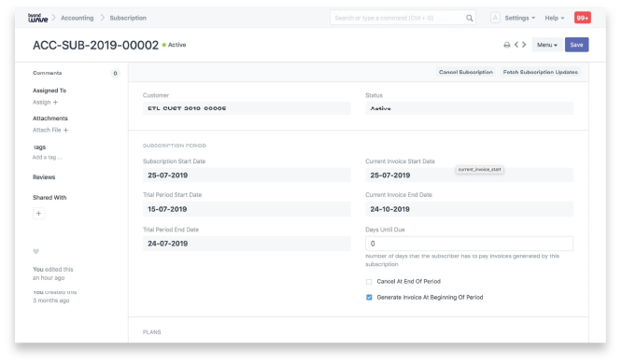
Task: Open the Subscription breadcrumb
Action: (128, 18)
